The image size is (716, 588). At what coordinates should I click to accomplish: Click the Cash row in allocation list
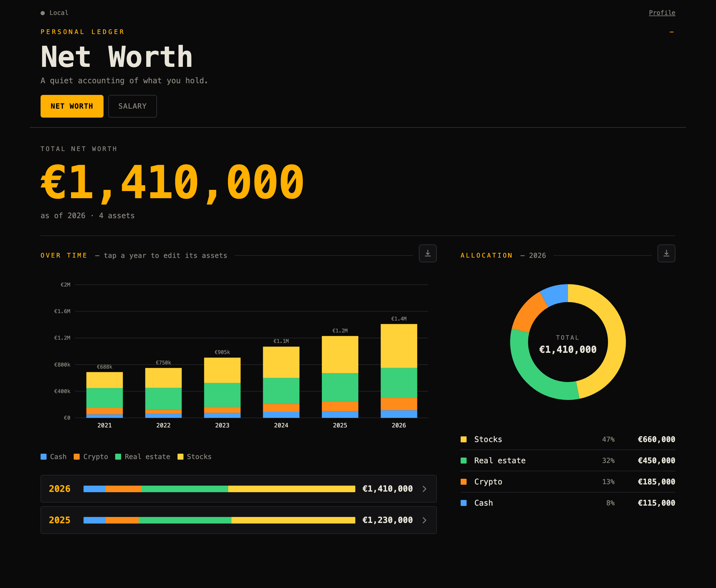[568, 503]
